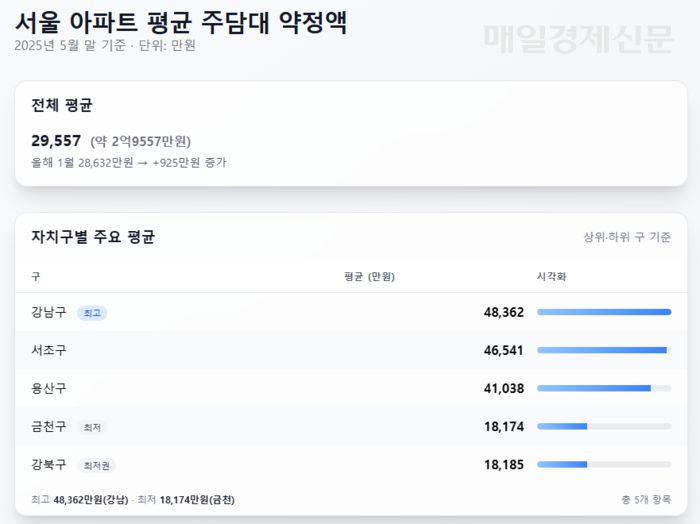Screen dimensions: 700x524
Task: Click the 용산구 row name
Action: click(49, 388)
